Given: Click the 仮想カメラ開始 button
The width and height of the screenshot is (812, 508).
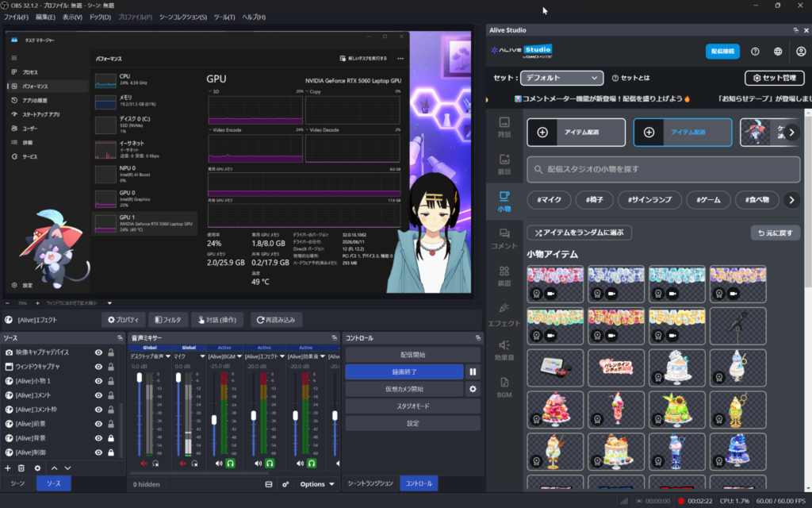Looking at the screenshot, I should [404, 389].
